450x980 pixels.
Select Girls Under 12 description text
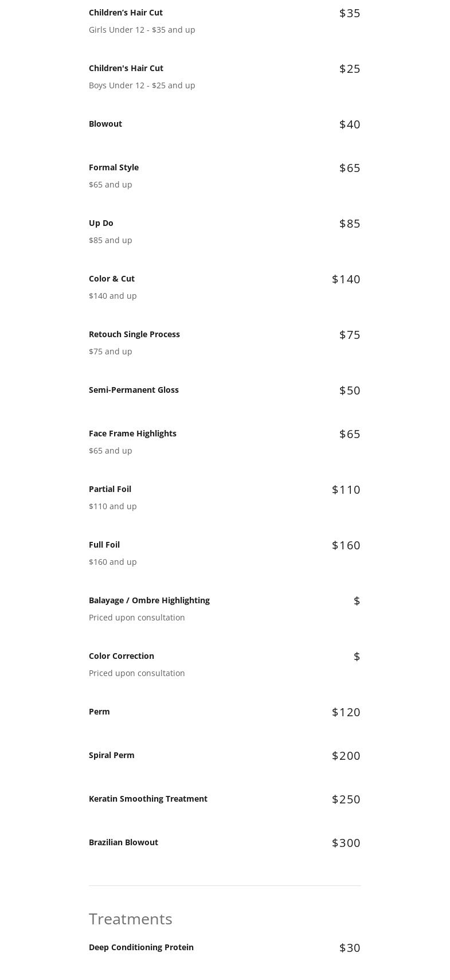(142, 30)
